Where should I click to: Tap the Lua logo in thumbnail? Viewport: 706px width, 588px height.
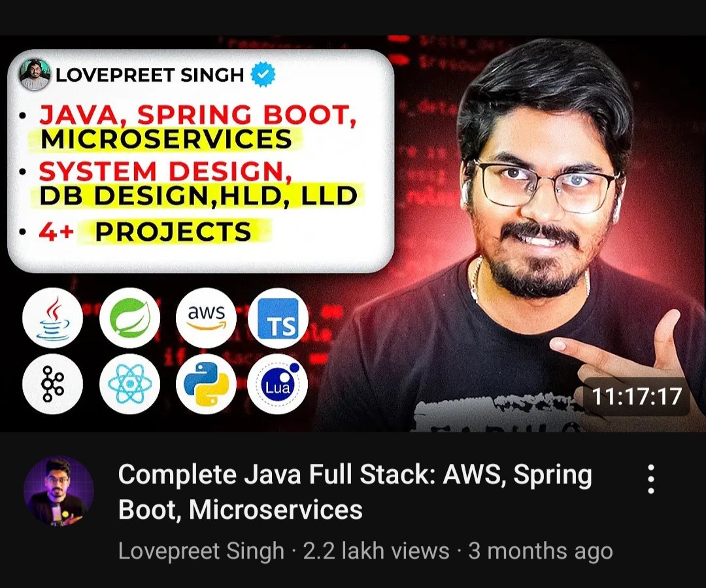click(x=278, y=384)
